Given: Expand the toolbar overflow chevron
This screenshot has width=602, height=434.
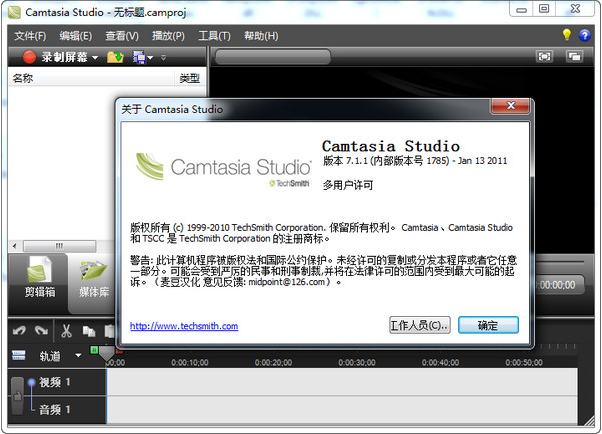Looking at the screenshot, I should pos(163,58).
